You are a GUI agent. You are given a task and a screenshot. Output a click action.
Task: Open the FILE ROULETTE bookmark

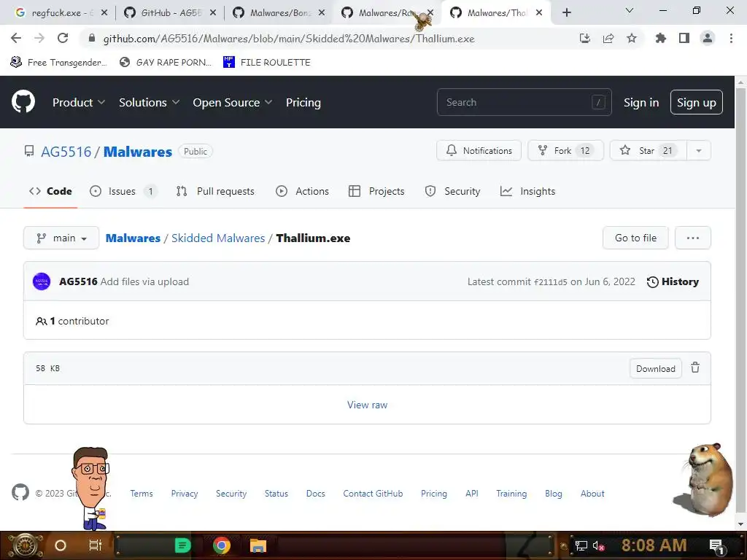click(267, 63)
